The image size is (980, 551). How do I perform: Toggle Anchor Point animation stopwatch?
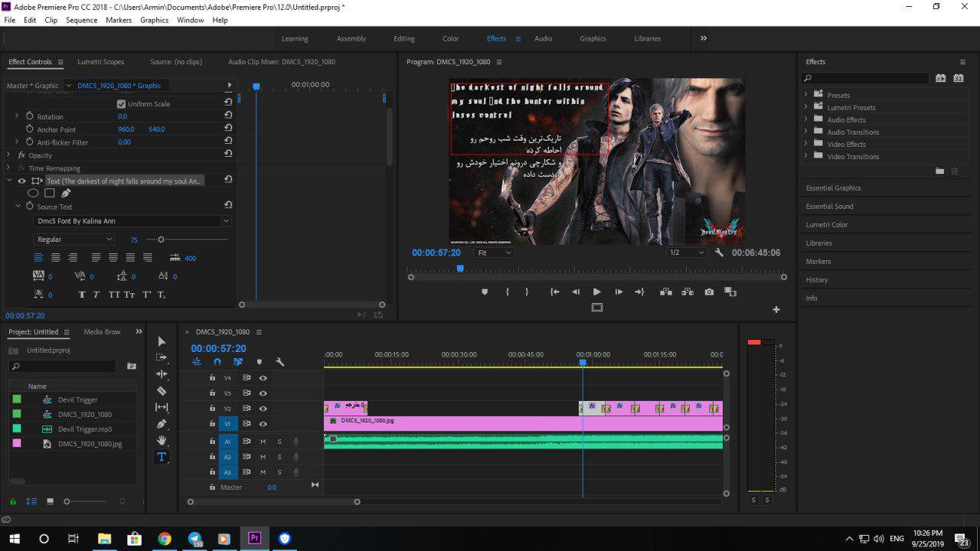[30, 129]
